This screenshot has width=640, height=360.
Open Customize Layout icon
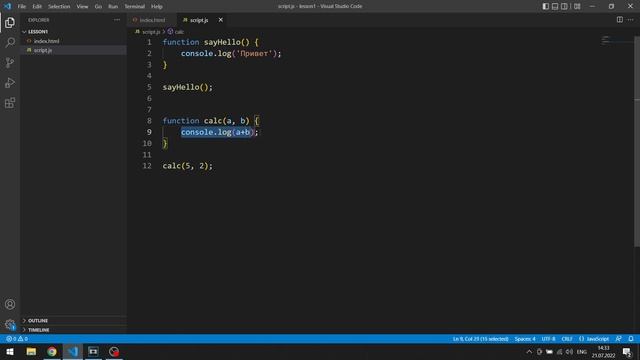point(577,6)
